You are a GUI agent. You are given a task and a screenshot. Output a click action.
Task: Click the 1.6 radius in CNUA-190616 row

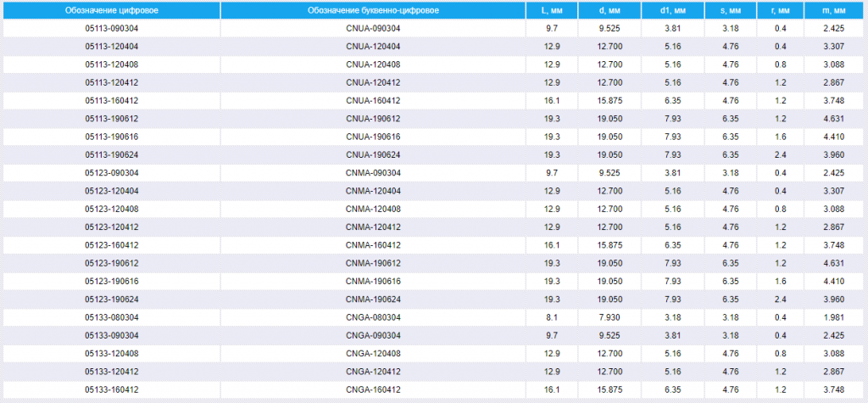point(781,137)
